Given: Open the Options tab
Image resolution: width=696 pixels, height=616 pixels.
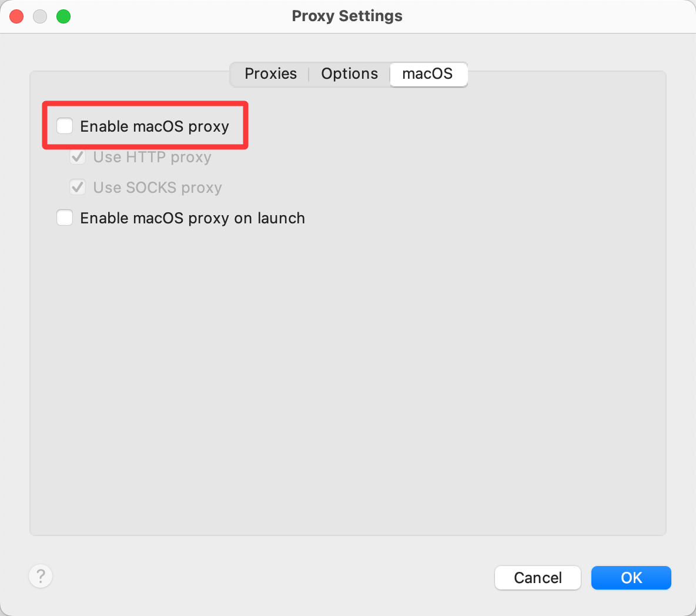Looking at the screenshot, I should pos(349,74).
